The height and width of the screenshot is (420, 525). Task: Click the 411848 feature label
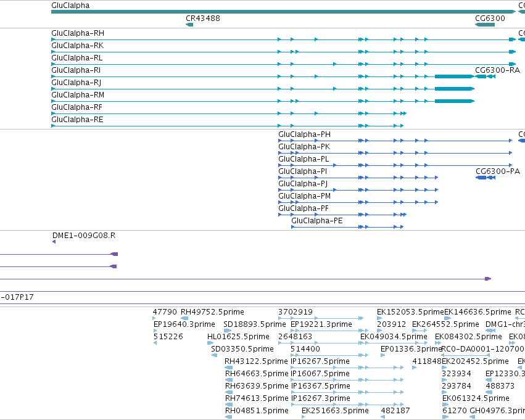coord(426,361)
